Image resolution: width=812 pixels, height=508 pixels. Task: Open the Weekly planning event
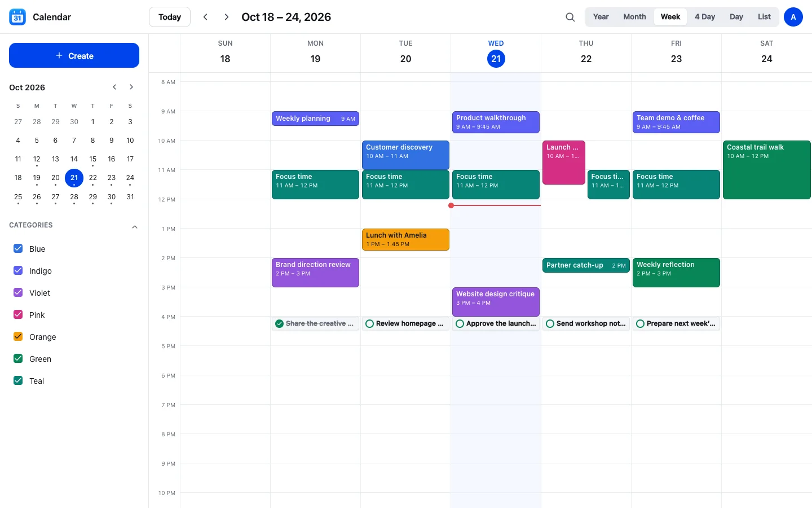[x=315, y=119]
